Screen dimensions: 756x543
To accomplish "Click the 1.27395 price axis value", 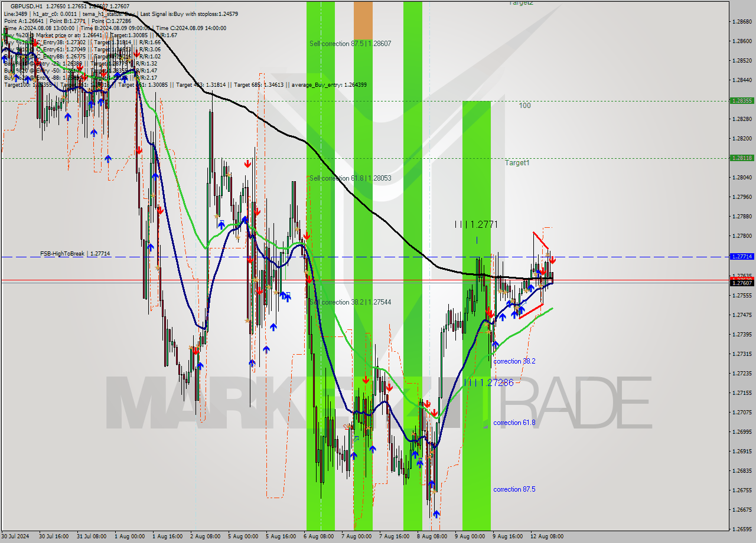I will click(x=741, y=335).
